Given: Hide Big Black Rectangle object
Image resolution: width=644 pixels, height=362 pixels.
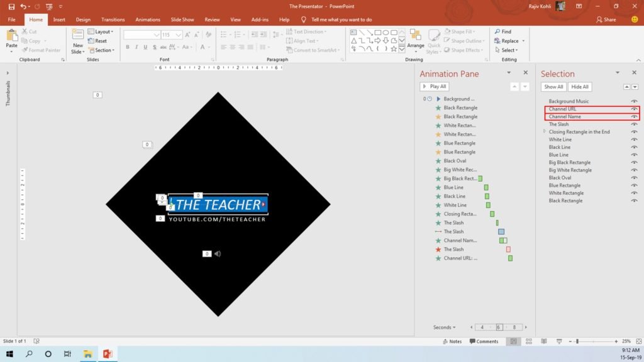Looking at the screenshot, I should [634, 163].
